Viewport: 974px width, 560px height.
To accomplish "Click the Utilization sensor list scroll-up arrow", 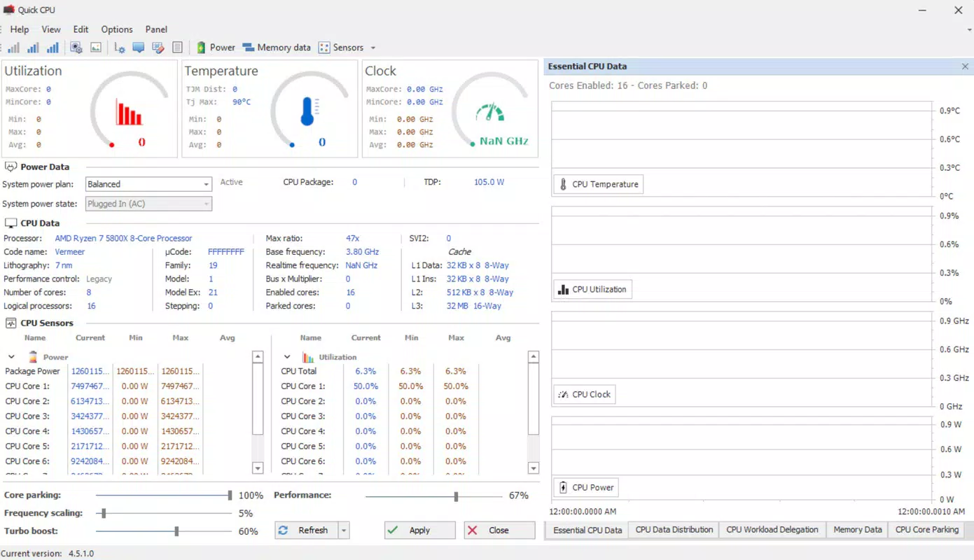I will coord(534,357).
